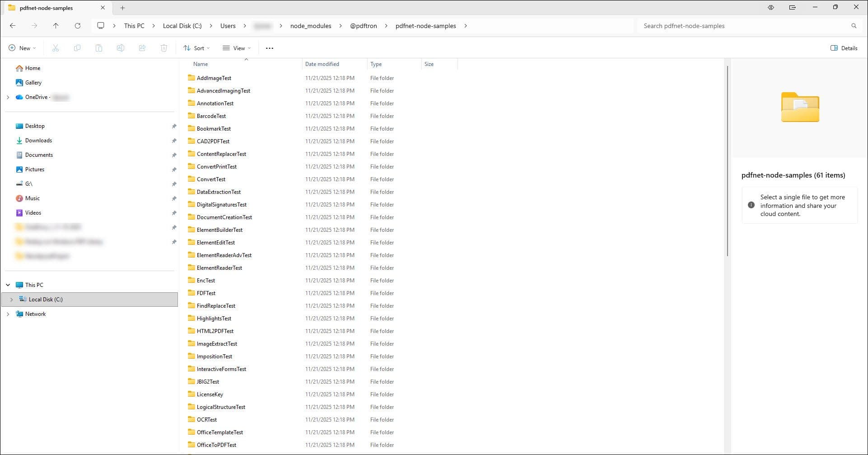
Task: Click the Rename icon in the toolbar
Action: 121,48
